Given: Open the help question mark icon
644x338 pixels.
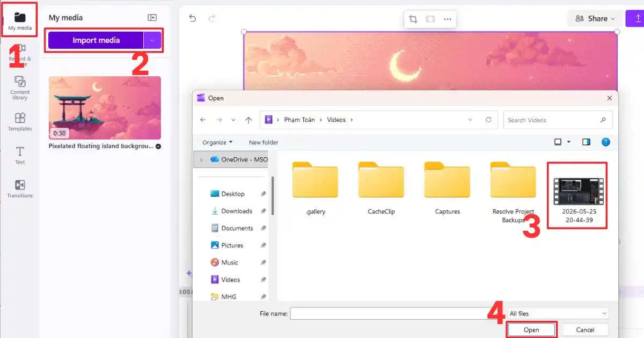Looking at the screenshot, I should (x=605, y=142).
